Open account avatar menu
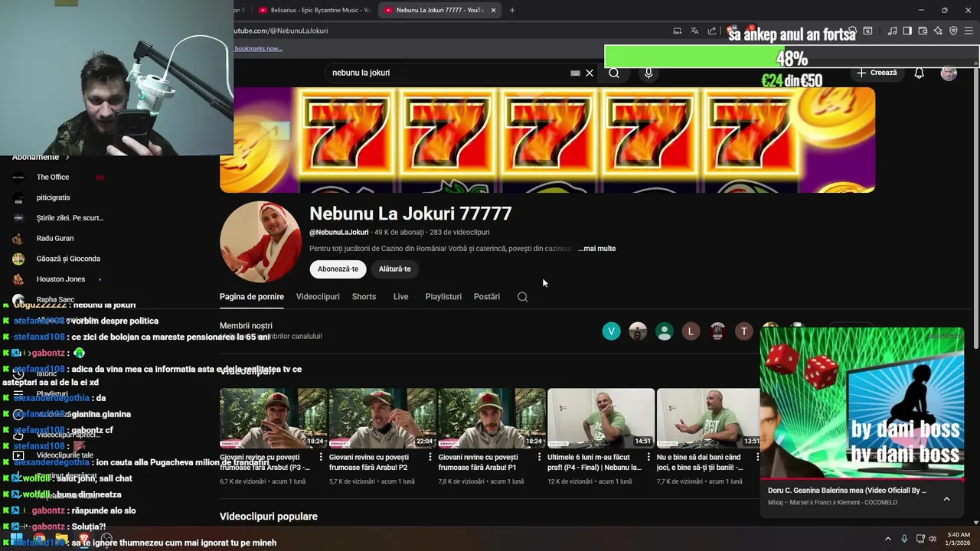Image resolution: width=980 pixels, height=551 pixels. coord(949,73)
